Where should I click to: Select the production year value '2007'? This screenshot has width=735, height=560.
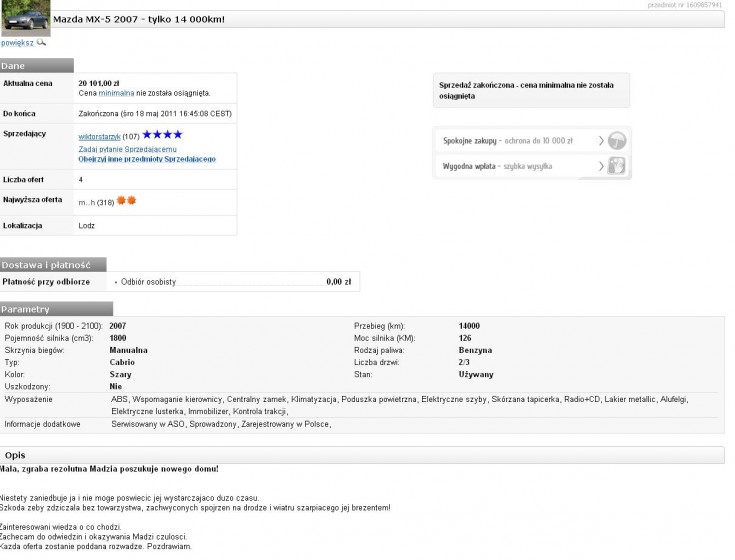(x=118, y=326)
